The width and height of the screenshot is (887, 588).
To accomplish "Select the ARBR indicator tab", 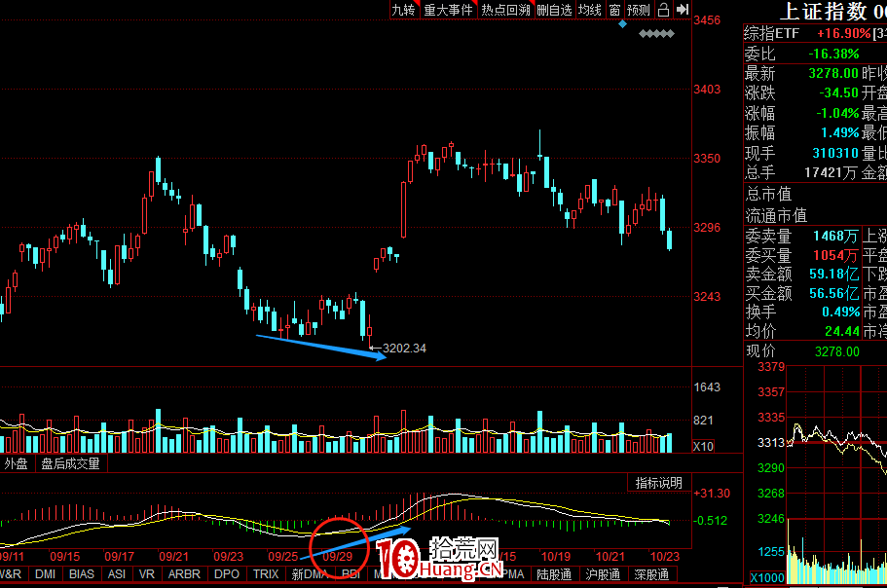I will coord(184,573).
